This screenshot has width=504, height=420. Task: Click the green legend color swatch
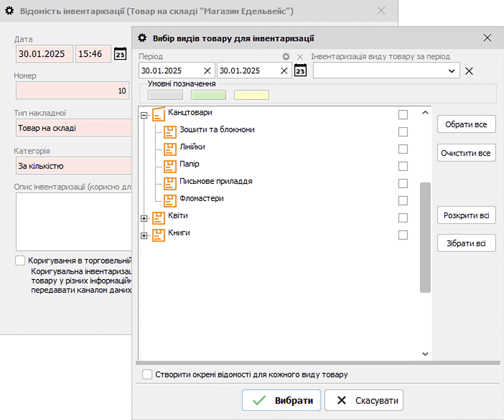click(x=208, y=95)
